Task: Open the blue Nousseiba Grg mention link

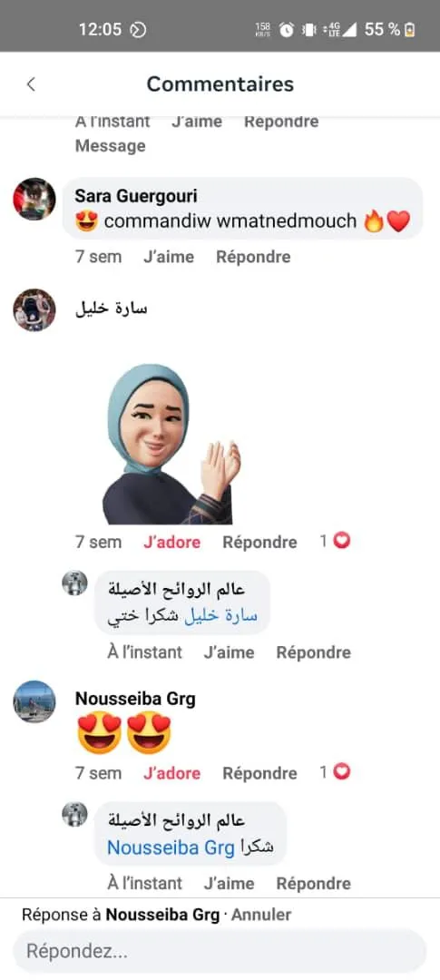Action: click(x=171, y=848)
